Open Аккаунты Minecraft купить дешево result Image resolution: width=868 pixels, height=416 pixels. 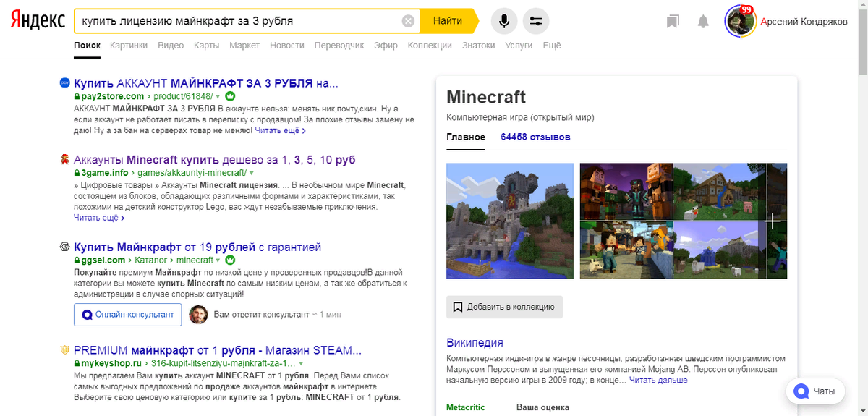pyautogui.click(x=215, y=159)
